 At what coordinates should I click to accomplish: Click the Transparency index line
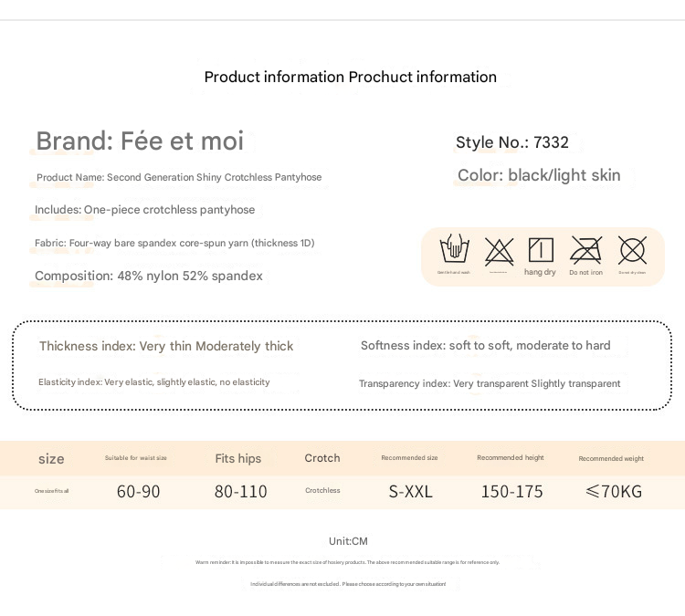coord(490,383)
